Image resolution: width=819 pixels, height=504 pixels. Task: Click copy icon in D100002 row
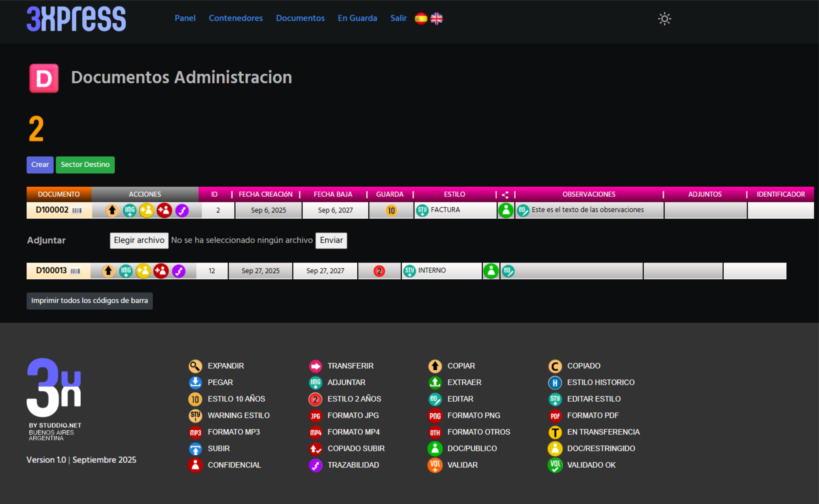pos(112,210)
